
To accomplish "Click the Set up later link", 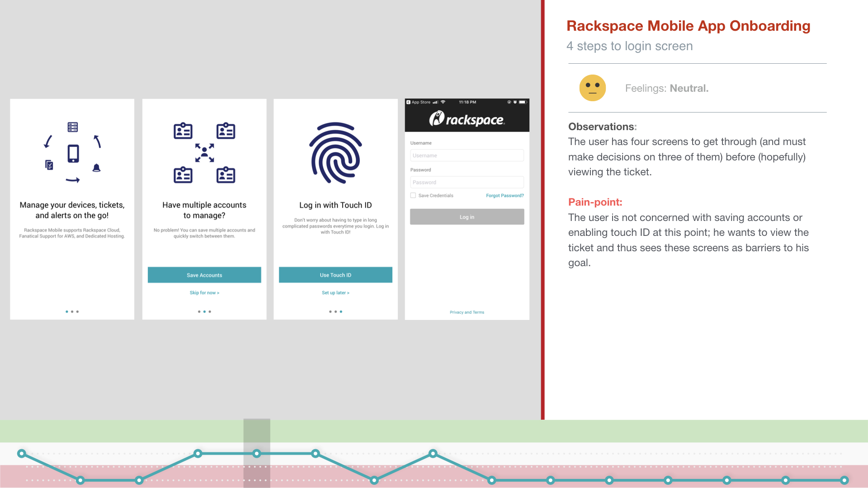I will 335,293.
